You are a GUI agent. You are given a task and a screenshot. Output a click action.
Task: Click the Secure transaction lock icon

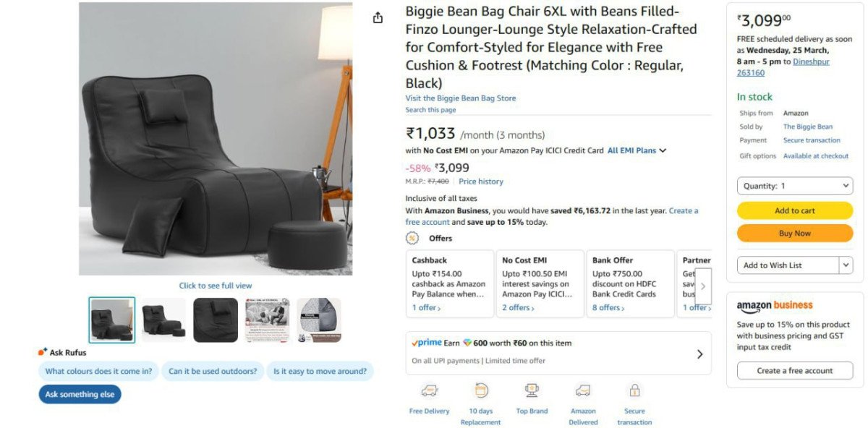pyautogui.click(x=634, y=391)
